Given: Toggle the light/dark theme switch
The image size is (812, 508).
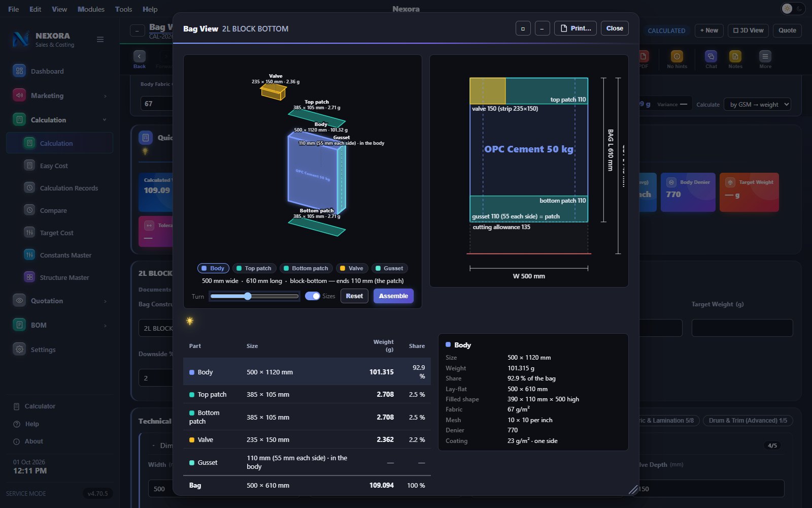Looking at the screenshot, I should click(x=792, y=9).
